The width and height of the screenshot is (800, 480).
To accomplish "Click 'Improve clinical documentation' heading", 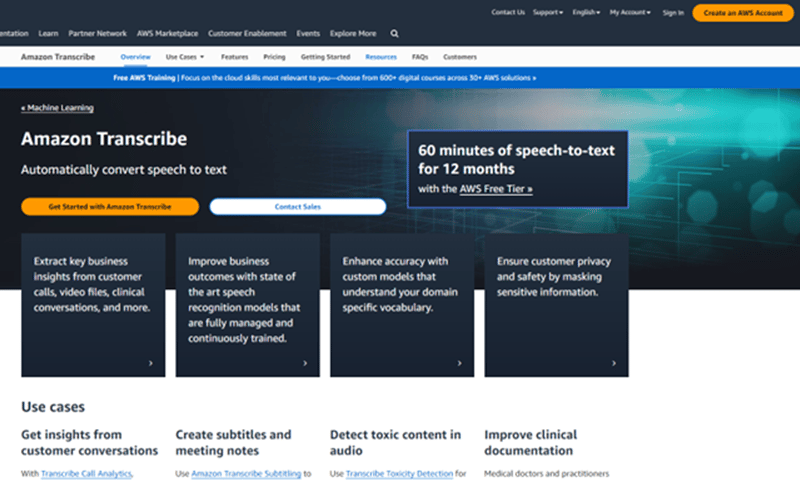I will click(531, 442).
